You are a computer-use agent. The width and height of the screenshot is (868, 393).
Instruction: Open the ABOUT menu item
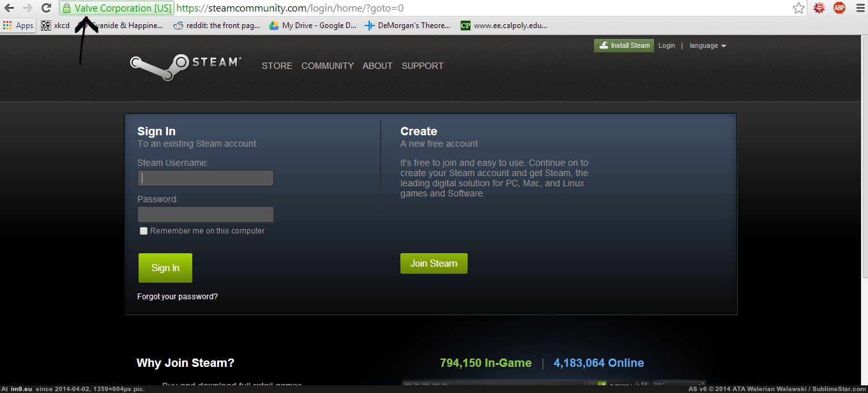pyautogui.click(x=377, y=66)
